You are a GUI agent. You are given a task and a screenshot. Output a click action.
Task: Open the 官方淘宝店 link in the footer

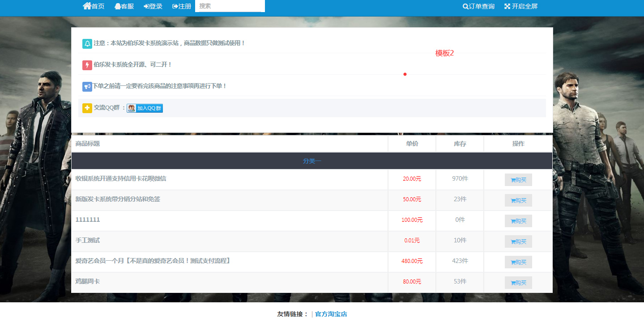330,313
